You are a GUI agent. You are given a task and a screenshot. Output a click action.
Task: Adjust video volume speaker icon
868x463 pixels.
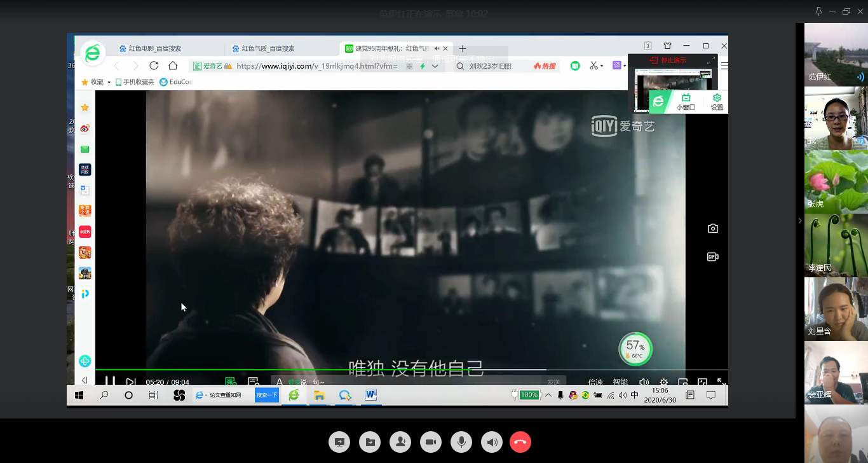coord(644,382)
